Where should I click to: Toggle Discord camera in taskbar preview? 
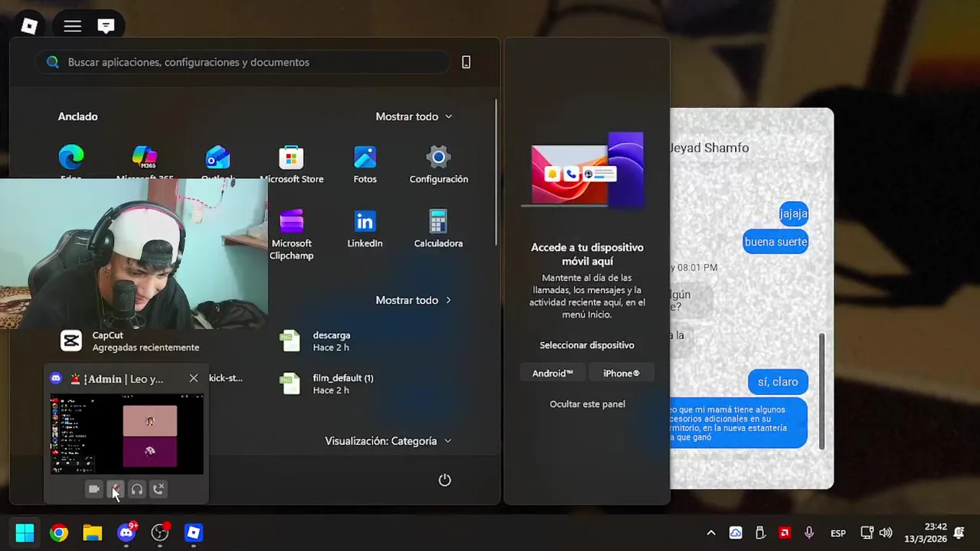(x=94, y=489)
